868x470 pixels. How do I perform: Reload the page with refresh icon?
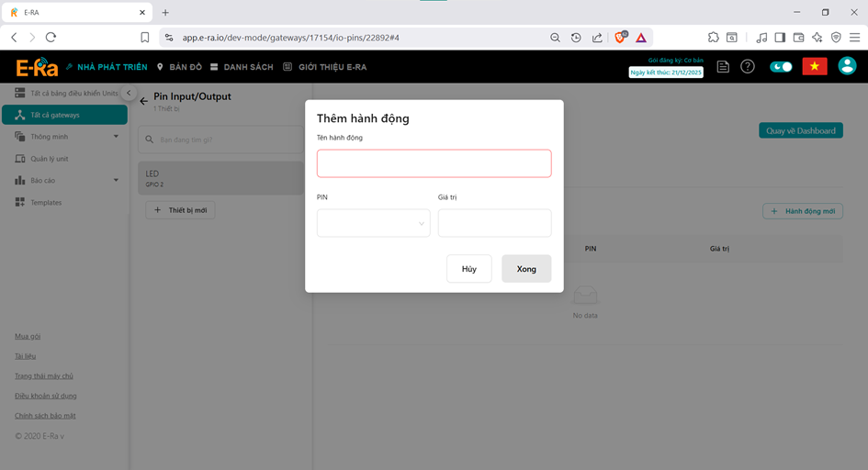click(51, 38)
